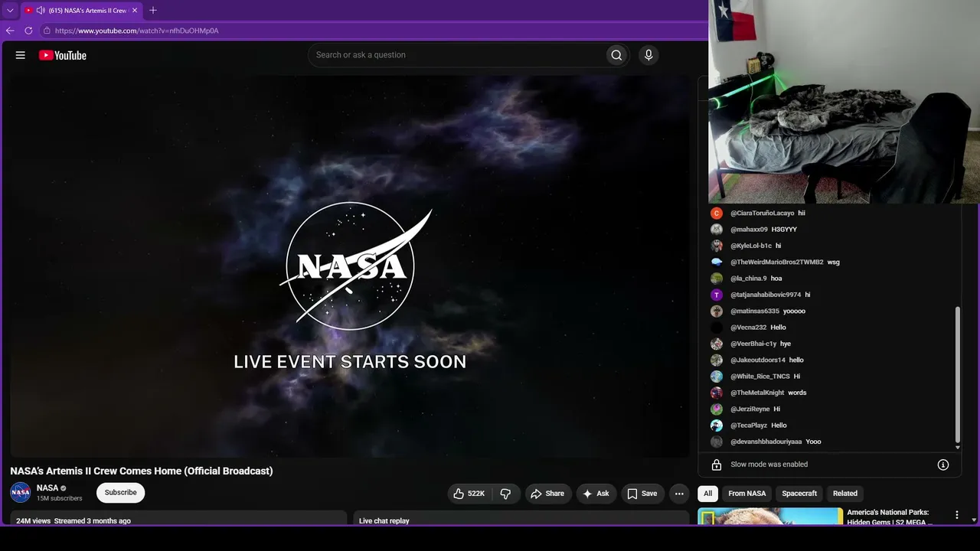Image resolution: width=980 pixels, height=551 pixels.
Task: Click the magnifier search button
Action: pos(616,55)
